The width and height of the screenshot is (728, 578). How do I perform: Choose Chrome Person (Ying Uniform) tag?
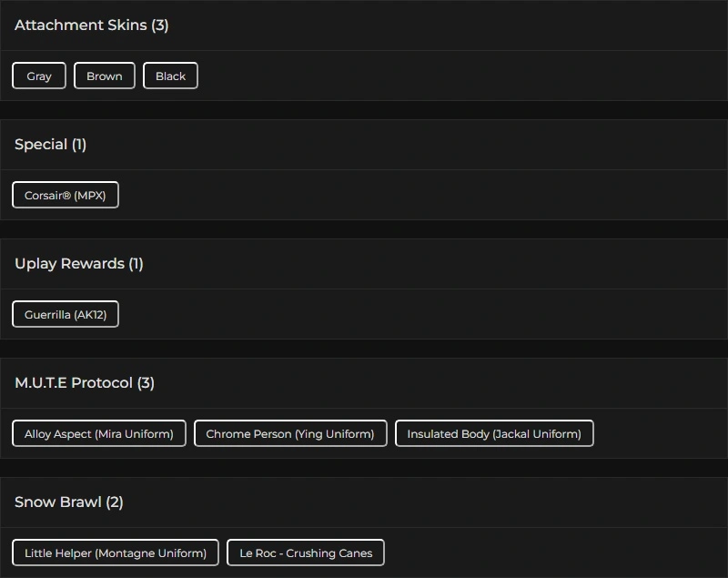pyautogui.click(x=290, y=433)
